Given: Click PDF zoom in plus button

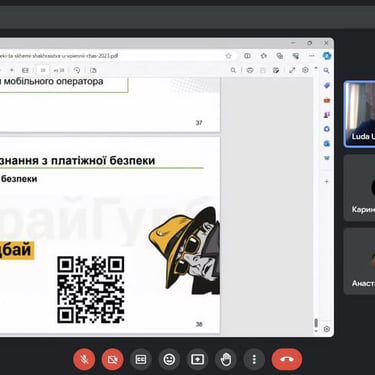Looking at the screenshot, I should (x=12, y=70).
